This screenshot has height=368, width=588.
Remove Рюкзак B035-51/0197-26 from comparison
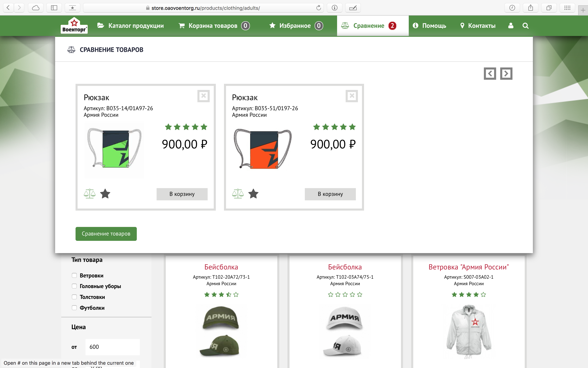click(352, 96)
